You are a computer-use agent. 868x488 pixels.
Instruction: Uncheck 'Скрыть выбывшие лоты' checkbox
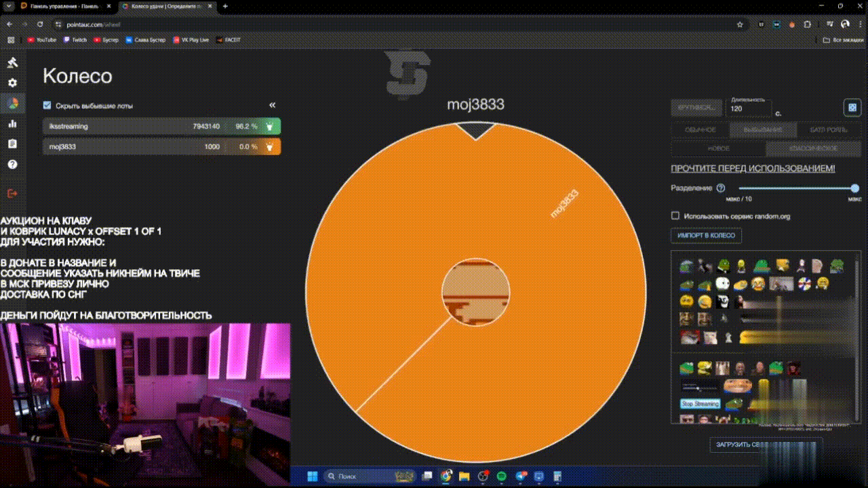pos(47,106)
